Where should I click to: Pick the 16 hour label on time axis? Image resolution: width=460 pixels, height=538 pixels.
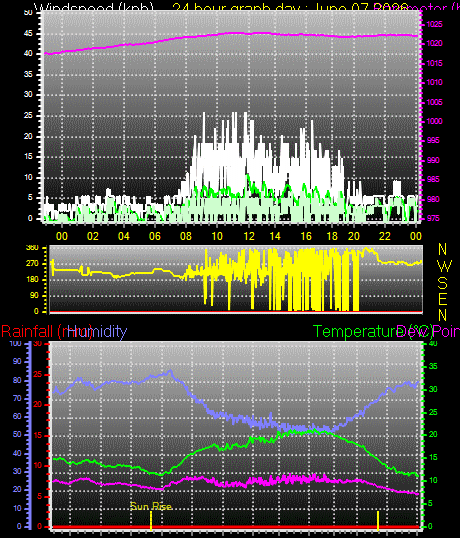[306, 236]
